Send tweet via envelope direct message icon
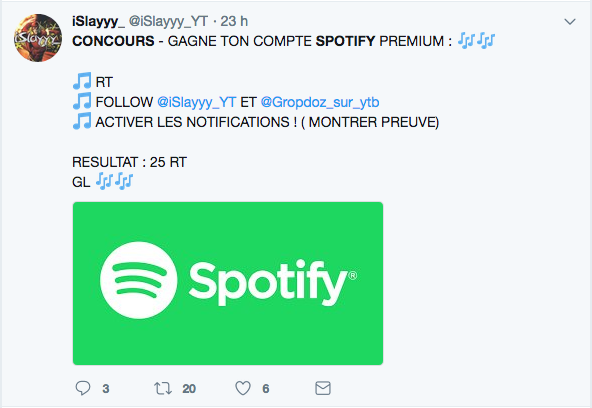The width and height of the screenshot is (592, 408). tap(323, 388)
